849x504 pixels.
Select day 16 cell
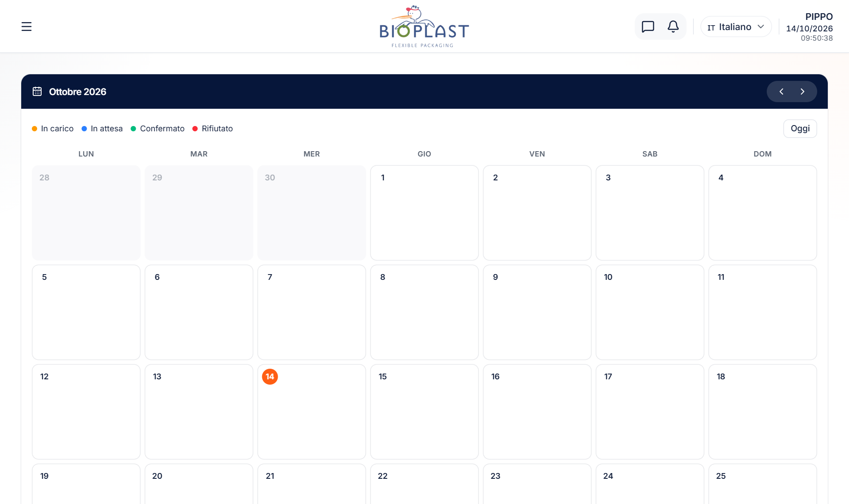(537, 412)
